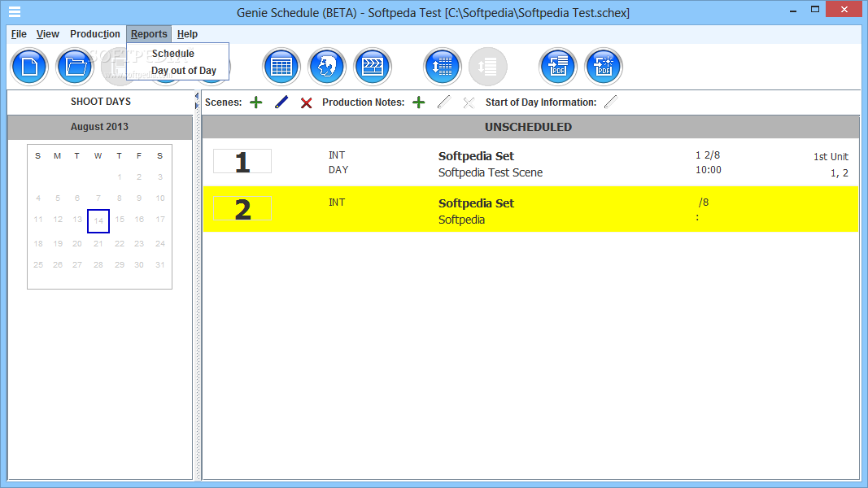Viewport: 868px width, 488px height.
Task: Click the hamburger icon in title bar
Action: (15, 12)
